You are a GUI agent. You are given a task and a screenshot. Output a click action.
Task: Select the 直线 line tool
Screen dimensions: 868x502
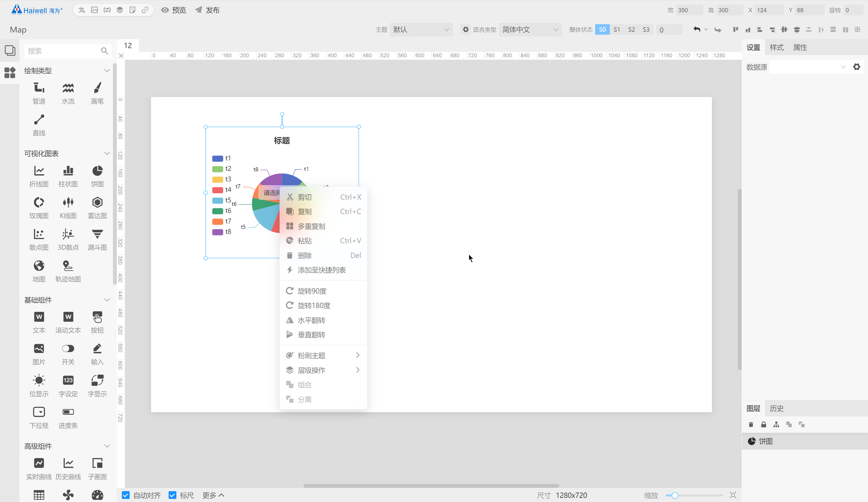coord(39,125)
